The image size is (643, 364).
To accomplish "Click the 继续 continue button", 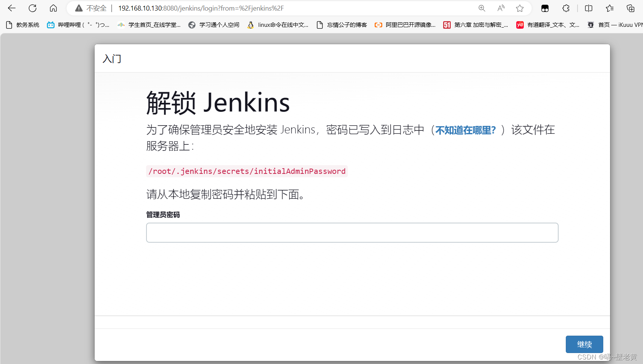I will pyautogui.click(x=584, y=344).
